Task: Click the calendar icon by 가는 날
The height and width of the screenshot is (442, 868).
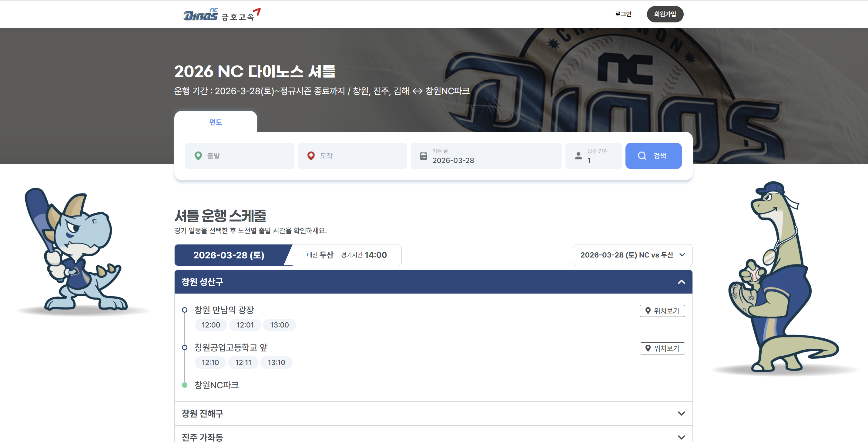Action: (x=423, y=155)
